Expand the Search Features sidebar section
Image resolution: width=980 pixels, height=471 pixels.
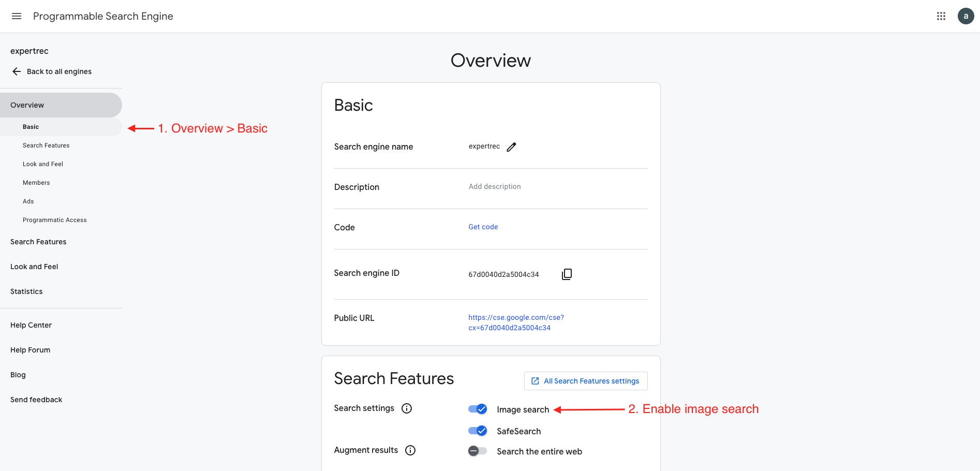pyautogui.click(x=38, y=242)
